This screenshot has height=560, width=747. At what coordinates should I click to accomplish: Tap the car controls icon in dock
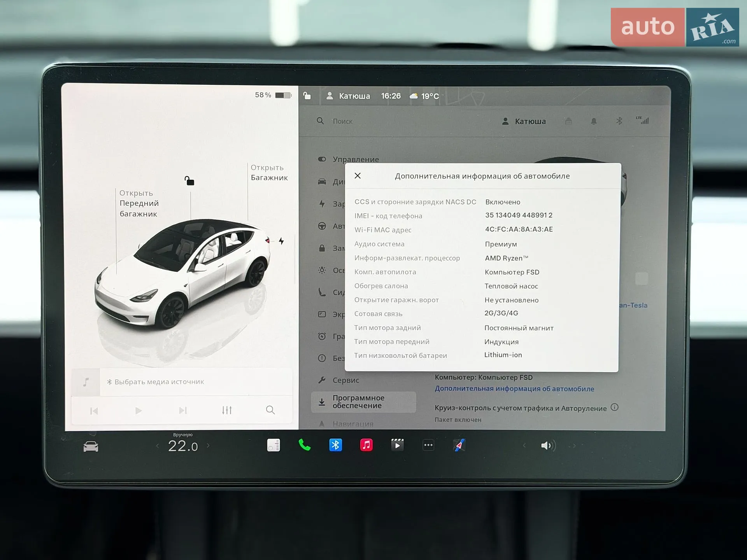(x=91, y=446)
